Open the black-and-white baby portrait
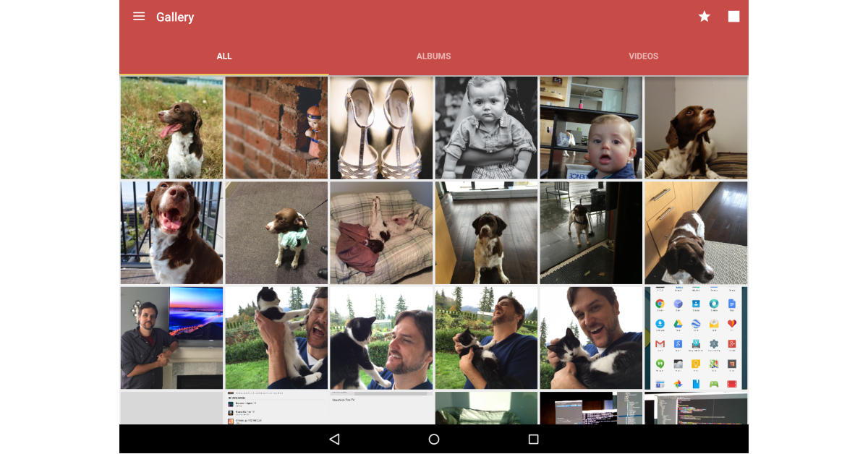Screen dimensions: 868x454 coord(486,128)
